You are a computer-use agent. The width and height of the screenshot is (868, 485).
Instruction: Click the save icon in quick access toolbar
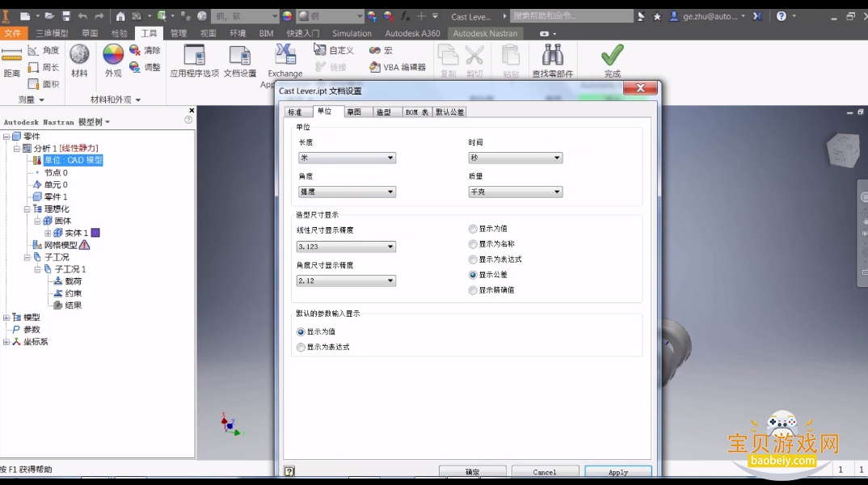click(66, 16)
